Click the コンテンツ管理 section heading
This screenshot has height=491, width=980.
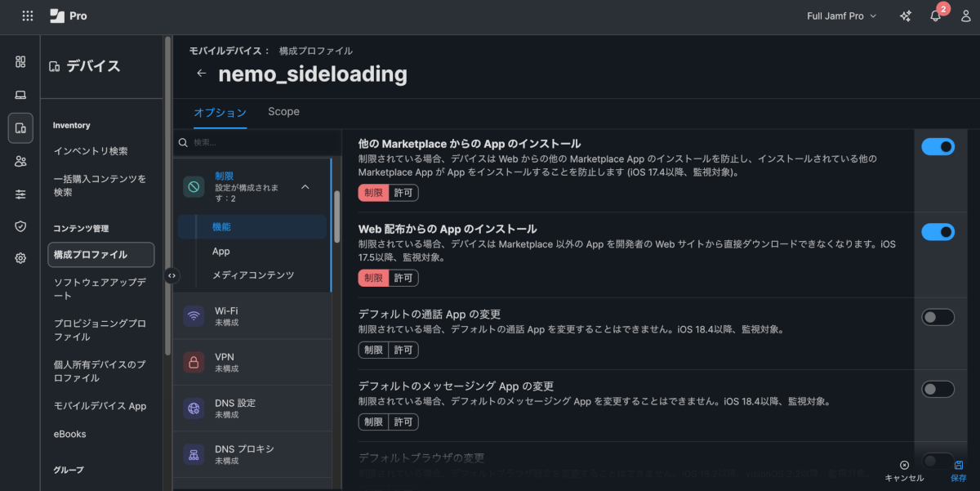coord(81,229)
